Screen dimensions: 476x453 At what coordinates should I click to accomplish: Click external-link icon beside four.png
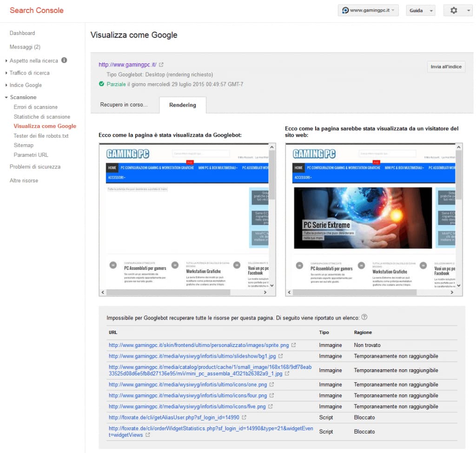coord(271,396)
